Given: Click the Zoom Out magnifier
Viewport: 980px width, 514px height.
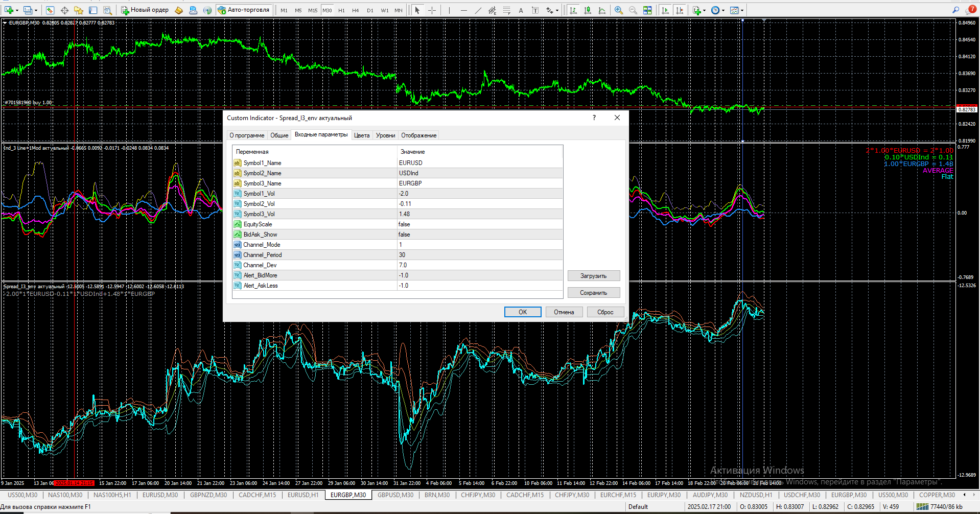Looking at the screenshot, I should pos(633,10).
